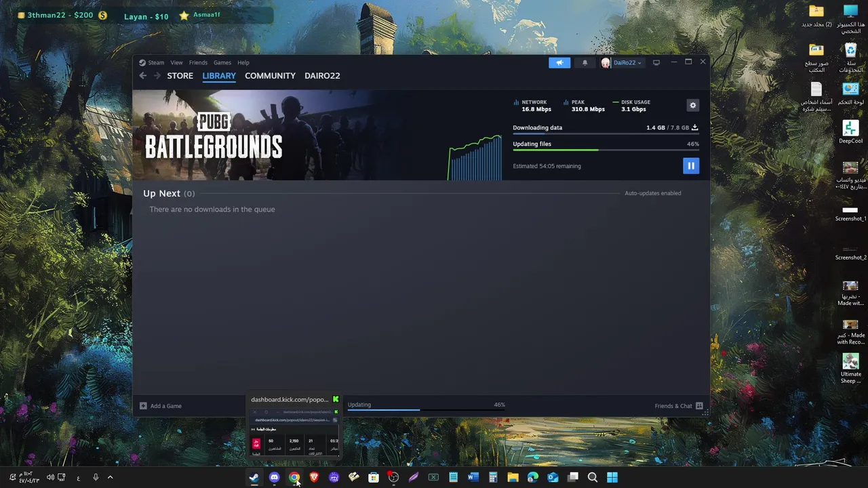
Task: Click Add a Game button
Action: point(161,406)
